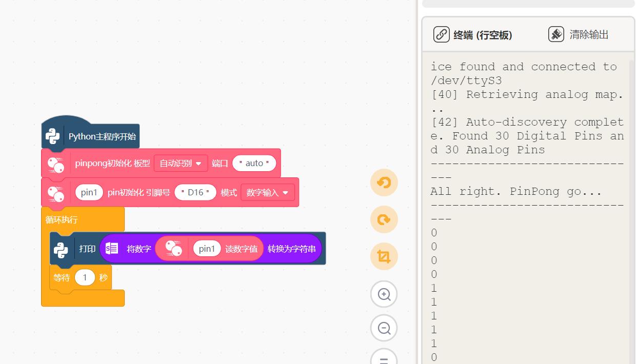637x364 pixels.
Task: Click the string conversion block icon
Action: click(x=112, y=249)
